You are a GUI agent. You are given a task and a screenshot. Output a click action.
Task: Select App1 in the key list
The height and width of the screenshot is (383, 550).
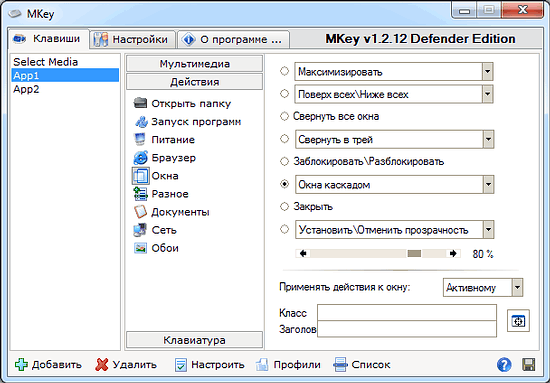click(x=65, y=75)
